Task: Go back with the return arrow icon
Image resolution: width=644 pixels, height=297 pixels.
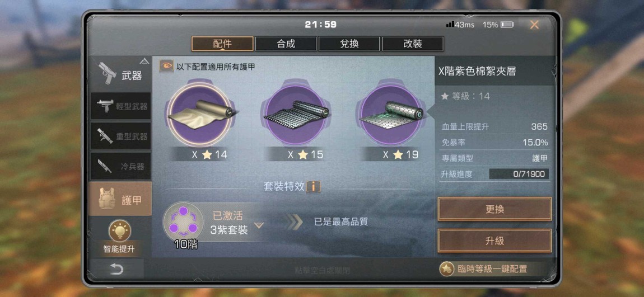Action: point(116,269)
